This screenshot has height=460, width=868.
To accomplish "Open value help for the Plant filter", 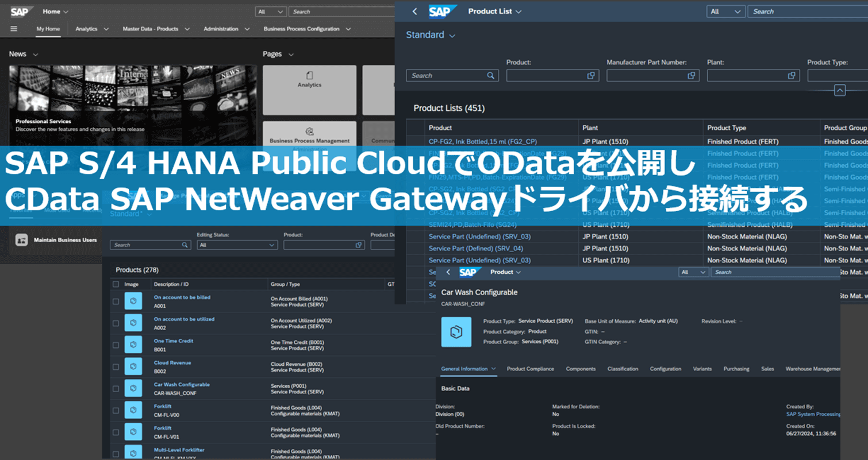I will [x=792, y=75].
